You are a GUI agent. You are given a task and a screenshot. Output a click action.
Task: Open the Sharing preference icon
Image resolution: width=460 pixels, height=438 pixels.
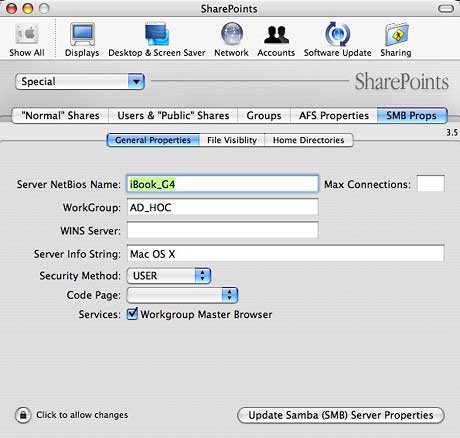pyautogui.click(x=396, y=39)
